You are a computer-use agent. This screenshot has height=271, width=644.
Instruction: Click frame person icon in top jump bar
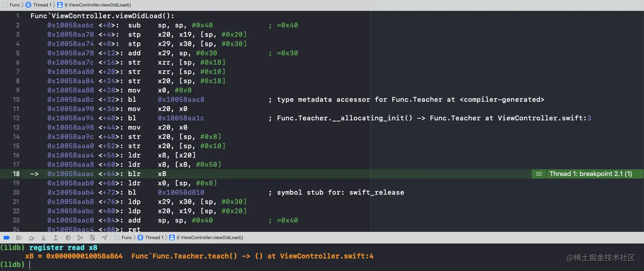click(60, 5)
